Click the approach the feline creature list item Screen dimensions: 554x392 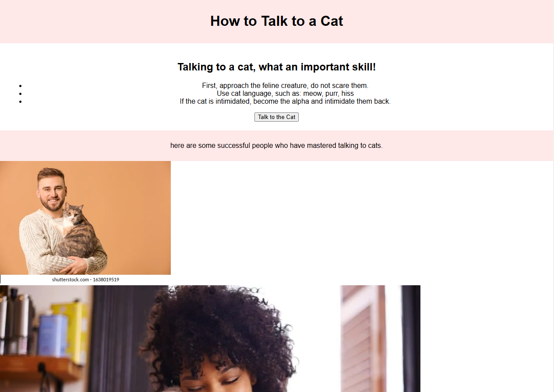click(285, 85)
